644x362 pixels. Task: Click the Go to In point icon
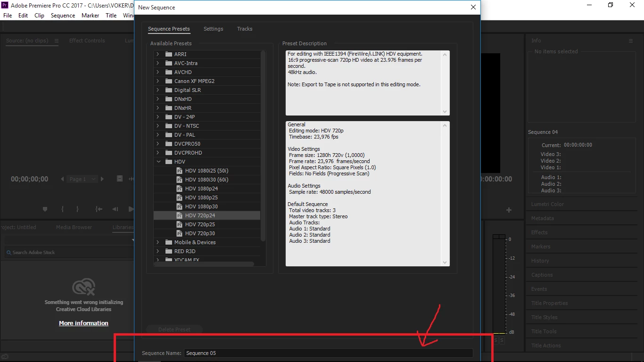(x=99, y=209)
